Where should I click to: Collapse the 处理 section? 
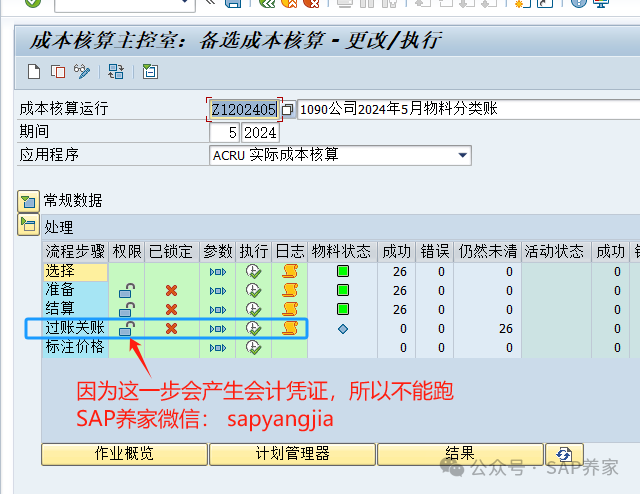click(x=28, y=225)
